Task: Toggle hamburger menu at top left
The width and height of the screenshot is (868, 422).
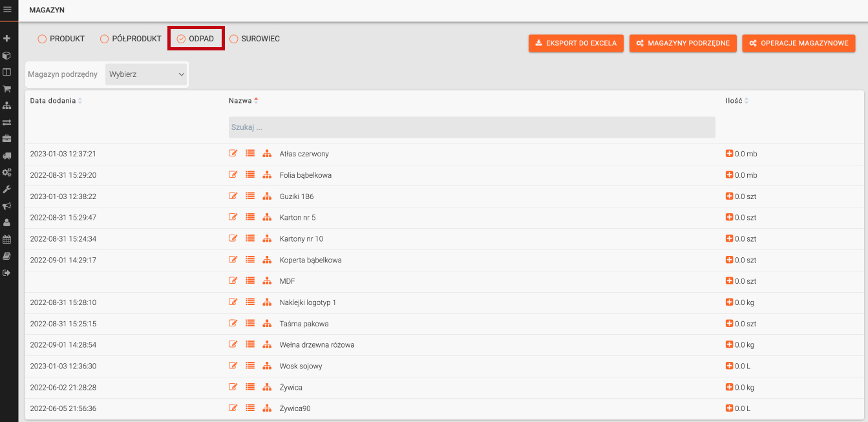Action: click(x=8, y=10)
